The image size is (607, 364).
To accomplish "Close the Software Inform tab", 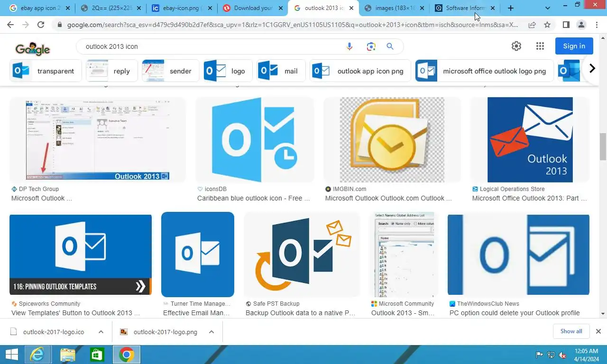I will pyautogui.click(x=493, y=8).
